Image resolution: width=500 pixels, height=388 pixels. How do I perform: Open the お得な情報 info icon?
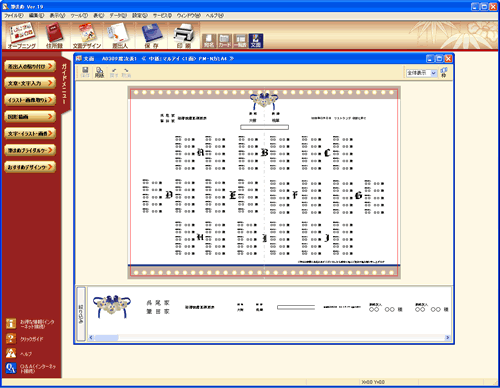point(11,323)
